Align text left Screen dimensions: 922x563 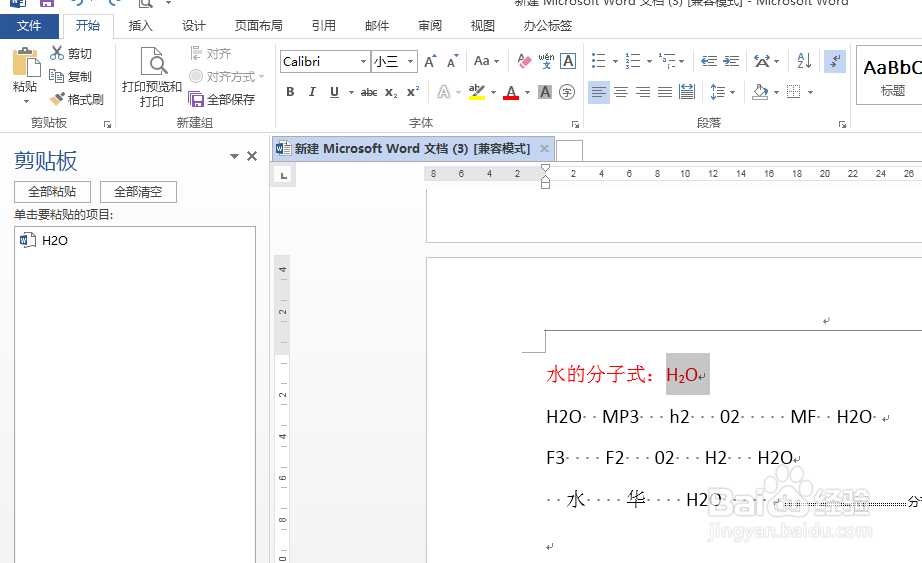[x=599, y=92]
